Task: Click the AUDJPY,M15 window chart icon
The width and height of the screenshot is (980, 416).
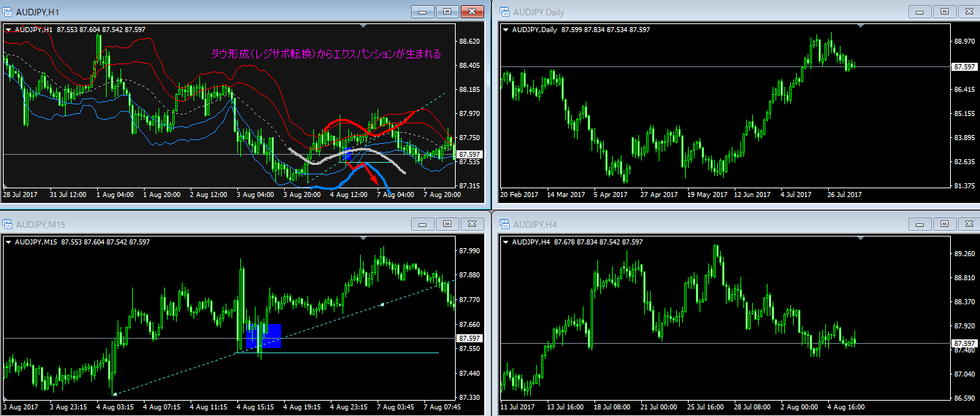Action: pyautogui.click(x=9, y=223)
